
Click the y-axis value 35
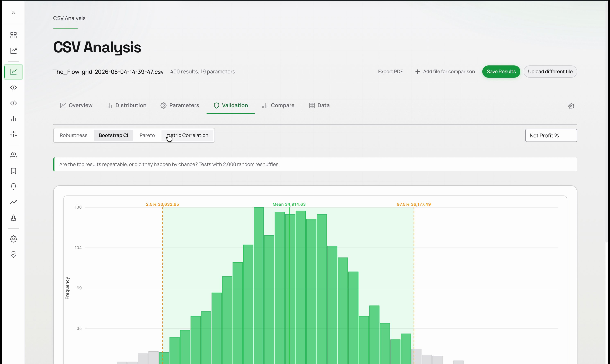point(79,328)
